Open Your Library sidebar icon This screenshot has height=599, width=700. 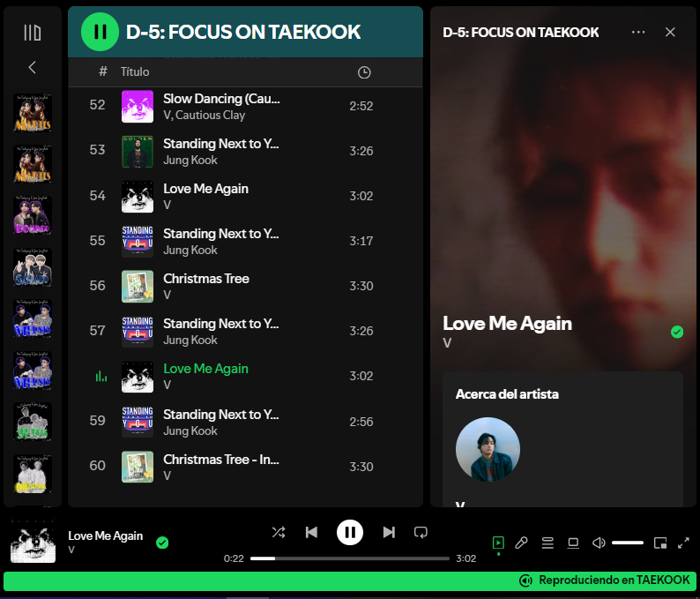[x=32, y=33]
